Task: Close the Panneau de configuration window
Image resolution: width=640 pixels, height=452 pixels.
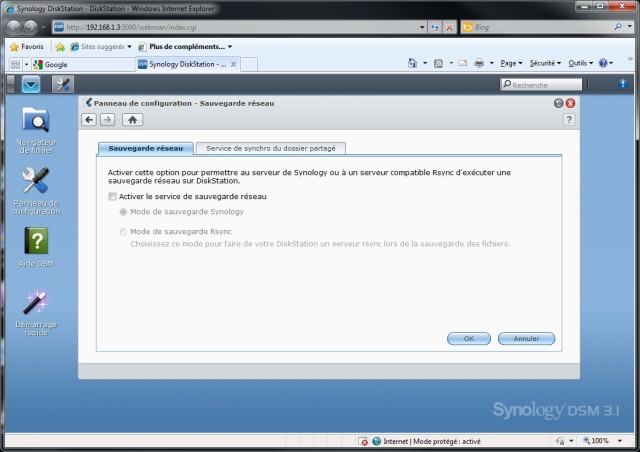Action: tap(571, 103)
